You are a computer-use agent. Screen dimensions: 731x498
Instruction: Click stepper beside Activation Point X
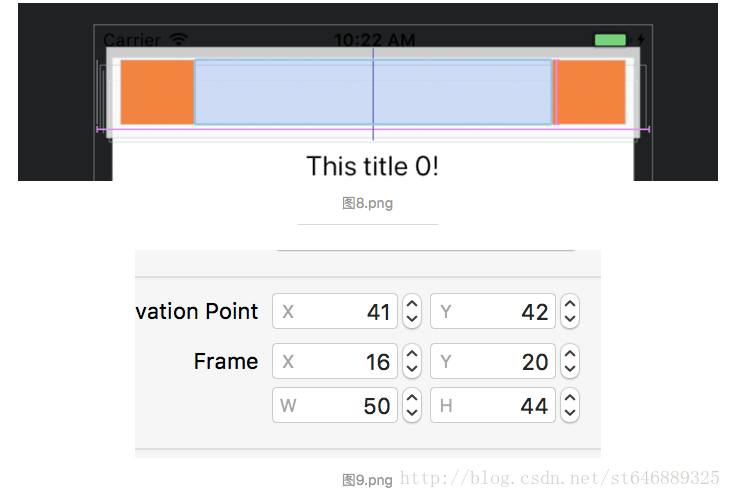point(412,311)
